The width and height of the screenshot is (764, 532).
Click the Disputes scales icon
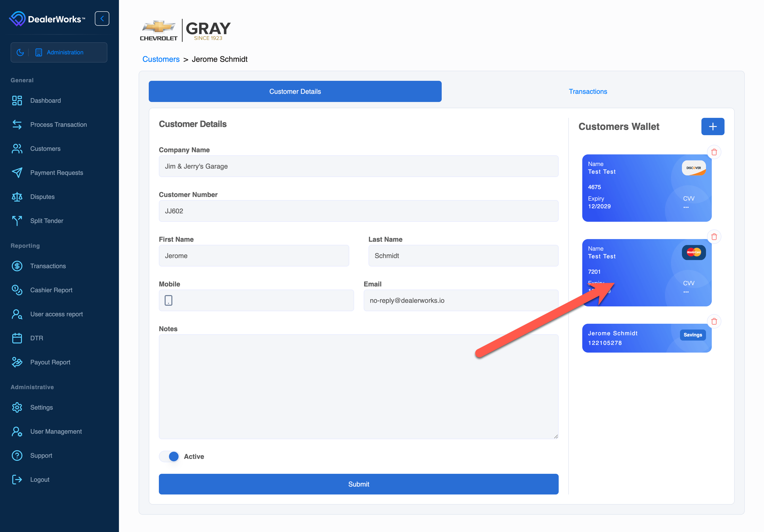point(17,196)
